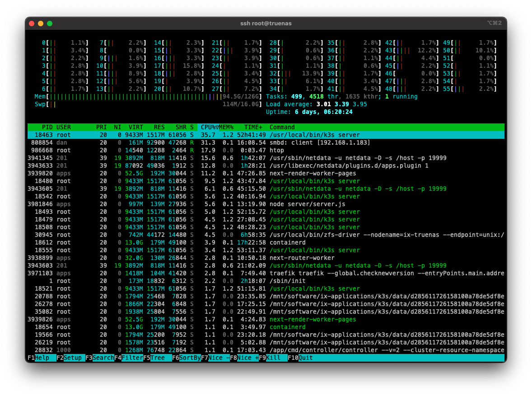Click the Mem usage meter bar
The width and height of the screenshot is (532, 396).
point(148,97)
